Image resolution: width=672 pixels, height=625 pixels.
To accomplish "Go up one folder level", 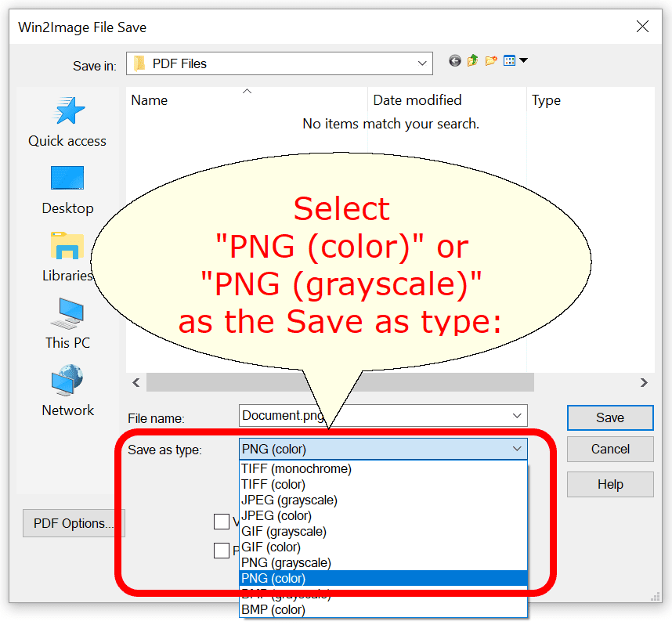I will tap(473, 61).
